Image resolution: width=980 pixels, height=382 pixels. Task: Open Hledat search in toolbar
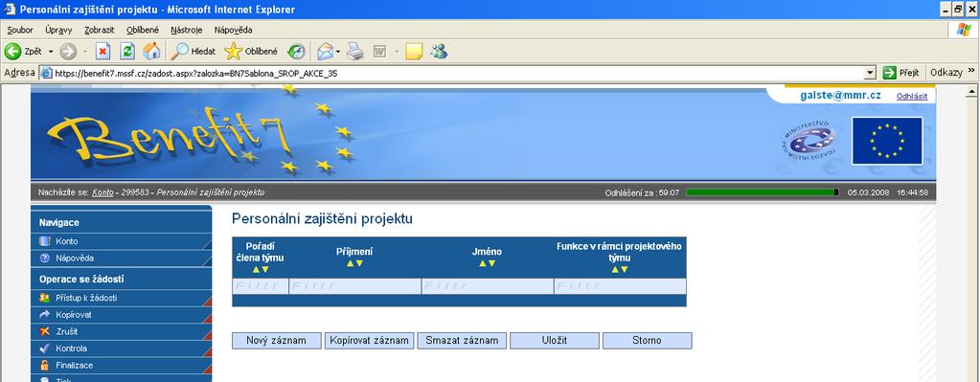(x=194, y=51)
